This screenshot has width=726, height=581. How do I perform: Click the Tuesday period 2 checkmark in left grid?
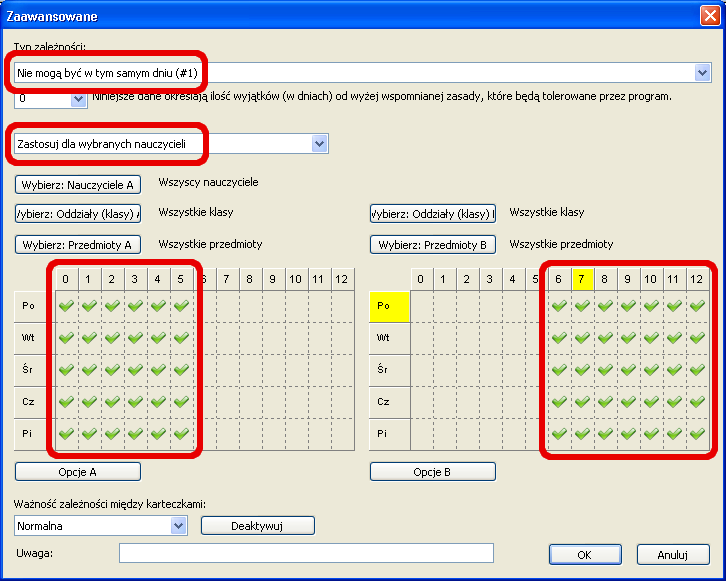pos(112,338)
